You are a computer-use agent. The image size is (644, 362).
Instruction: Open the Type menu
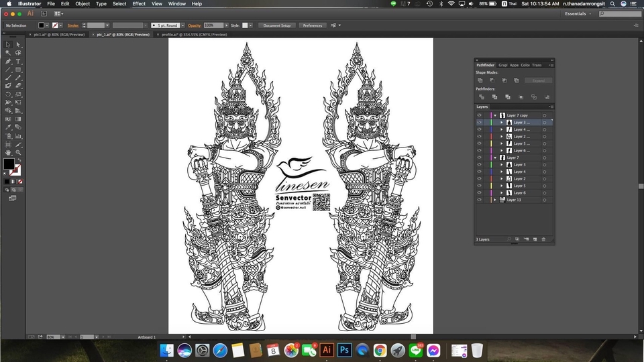[x=101, y=4]
